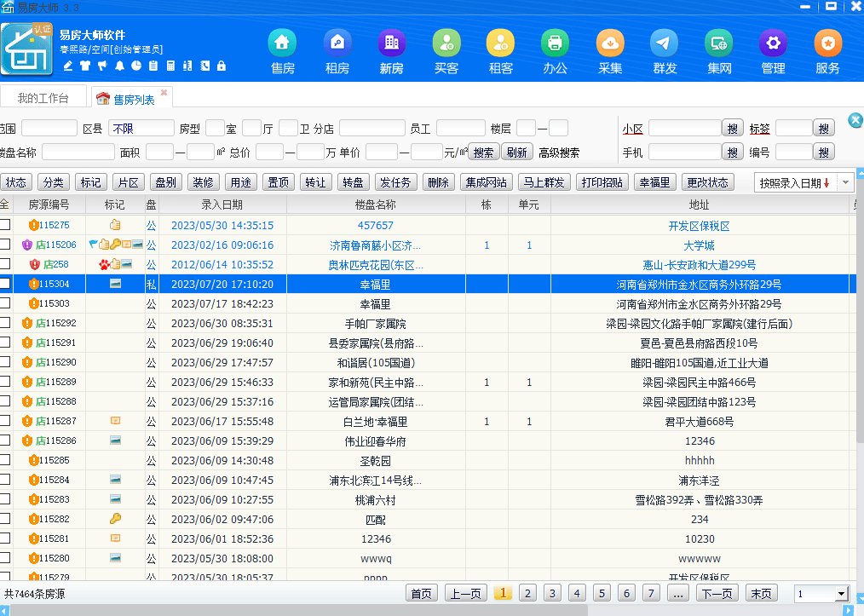The height and width of the screenshot is (616, 864).
Task: Close the search filter panel with the blue X
Action: point(855,120)
